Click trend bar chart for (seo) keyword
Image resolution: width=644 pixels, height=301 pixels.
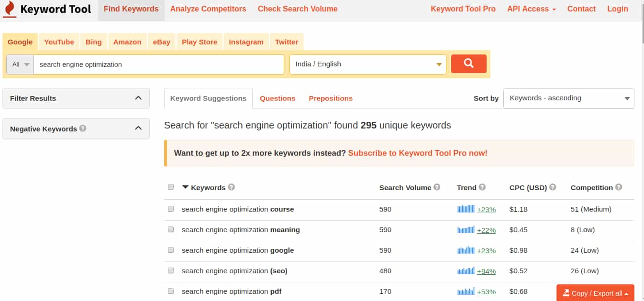point(466,270)
